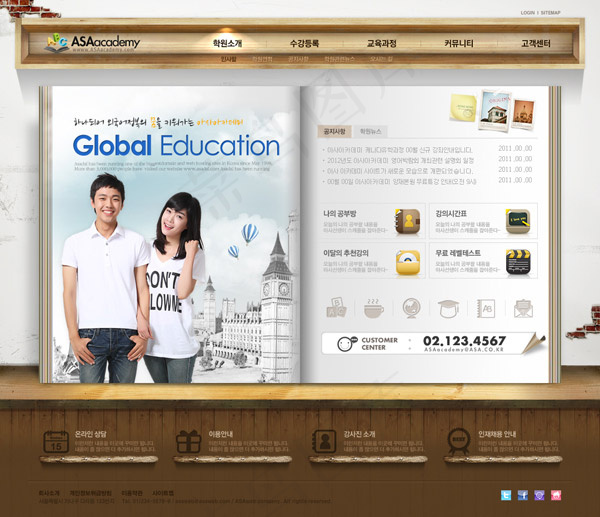Image resolution: width=600 pixels, height=517 pixels.
Task: Click the 이달의 추천강의 yellow folder icon
Action: point(408,262)
